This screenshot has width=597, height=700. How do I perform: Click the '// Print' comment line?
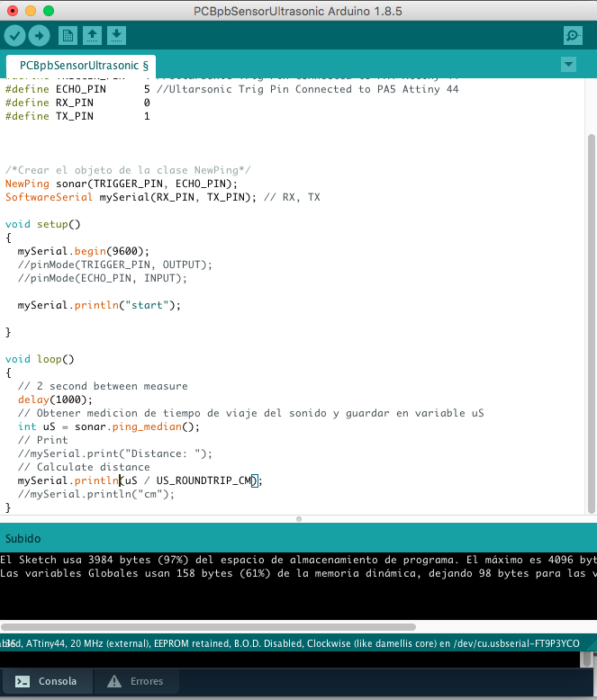[43, 440]
